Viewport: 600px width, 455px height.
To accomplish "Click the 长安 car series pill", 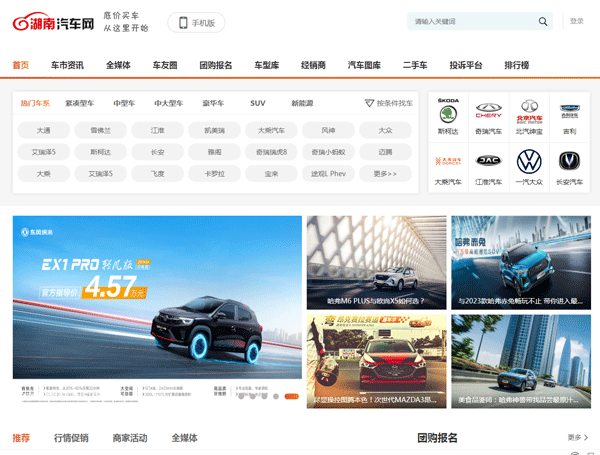I will 158,152.
